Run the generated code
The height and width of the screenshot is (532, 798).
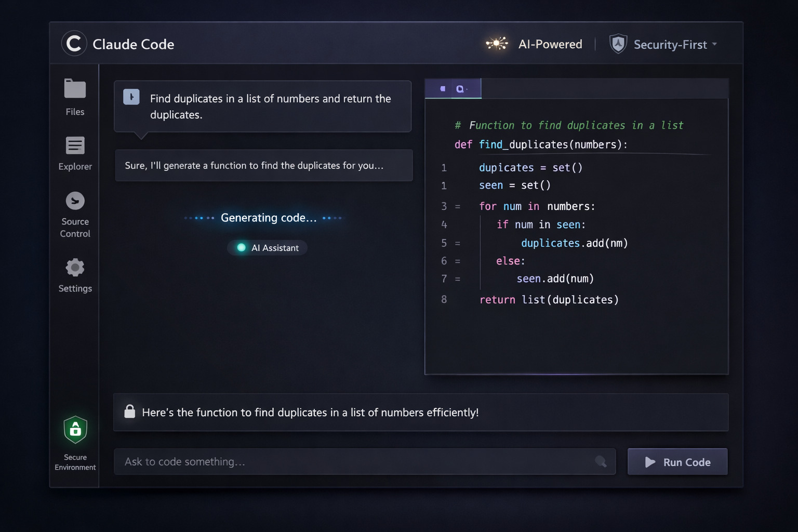click(x=677, y=462)
